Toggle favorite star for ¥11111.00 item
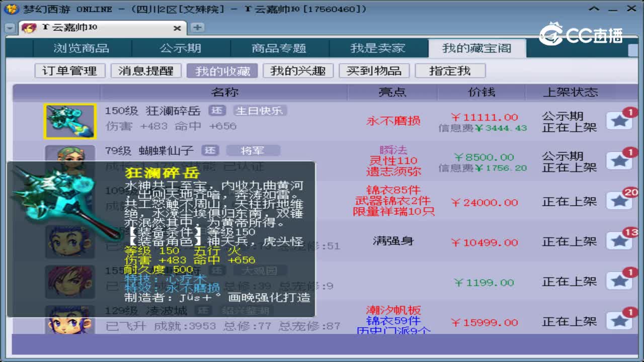 pos(619,121)
